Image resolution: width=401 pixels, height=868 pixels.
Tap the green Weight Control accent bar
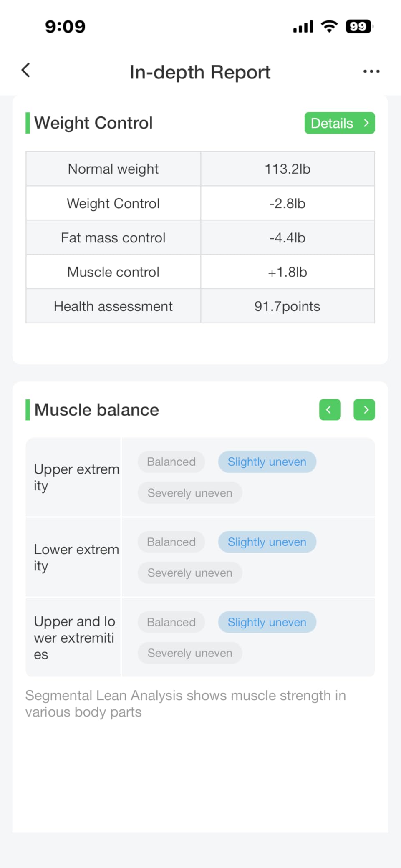[x=28, y=122]
